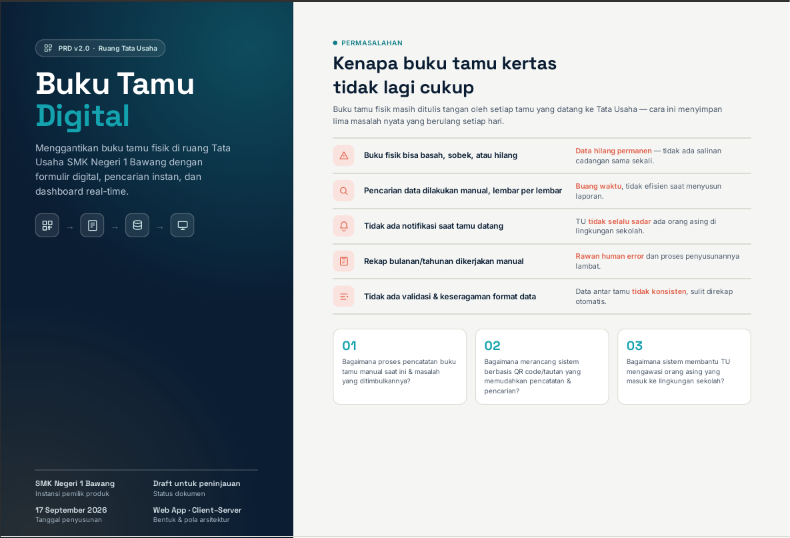Click 'Web App · Client–Server' footer text
Screen dimensions: 790x538
[x=197, y=510]
